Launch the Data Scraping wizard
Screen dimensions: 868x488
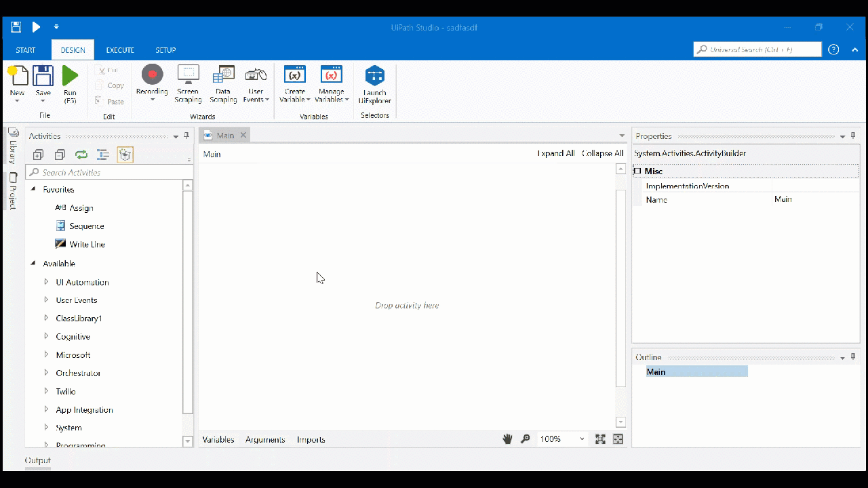(223, 84)
